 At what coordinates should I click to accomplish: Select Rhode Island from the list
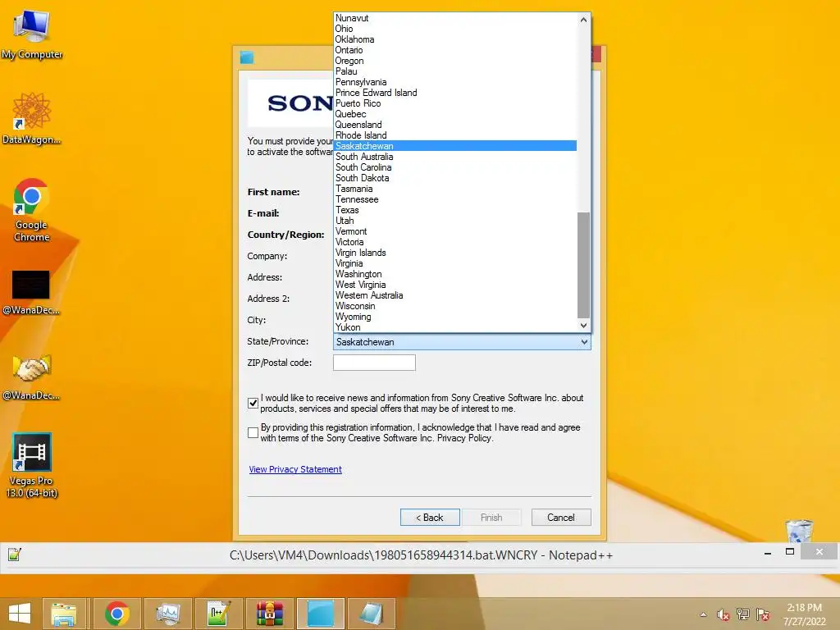[454, 135]
